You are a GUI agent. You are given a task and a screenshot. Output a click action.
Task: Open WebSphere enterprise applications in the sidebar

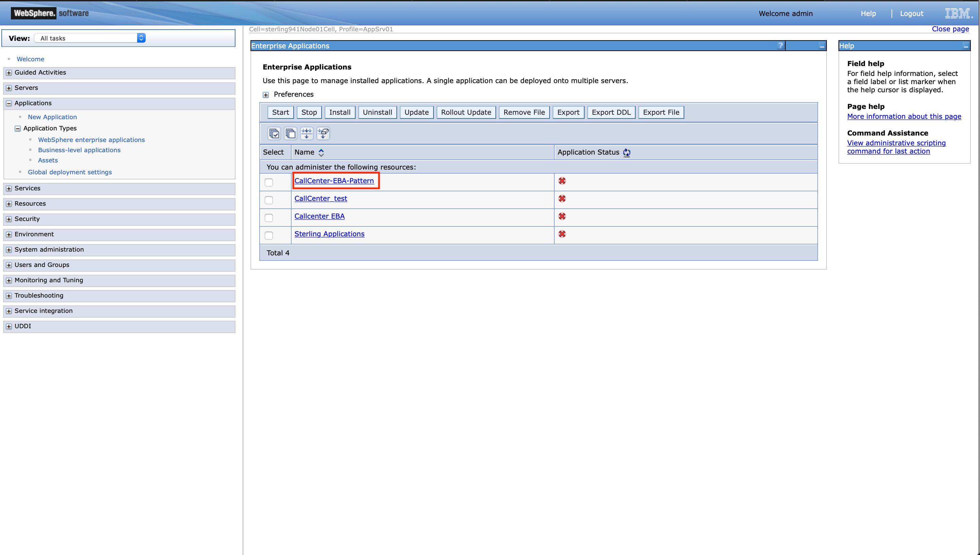pyautogui.click(x=92, y=140)
